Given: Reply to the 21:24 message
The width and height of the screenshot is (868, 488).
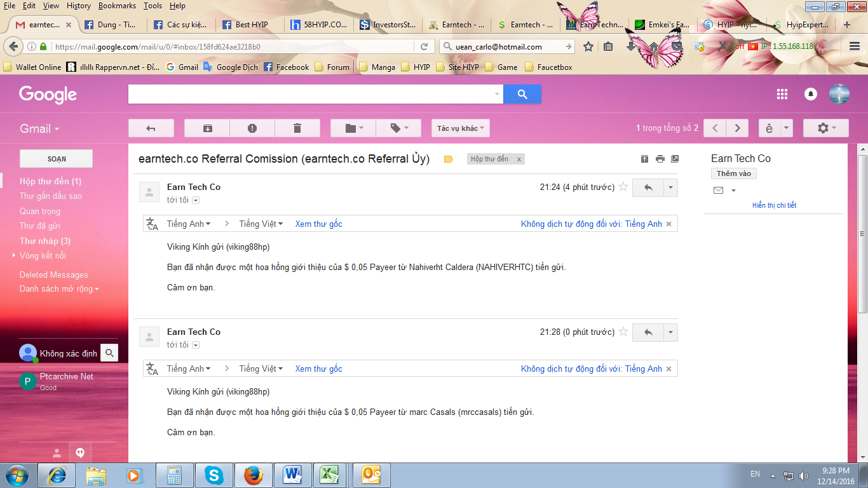Looking at the screenshot, I should click(648, 187).
